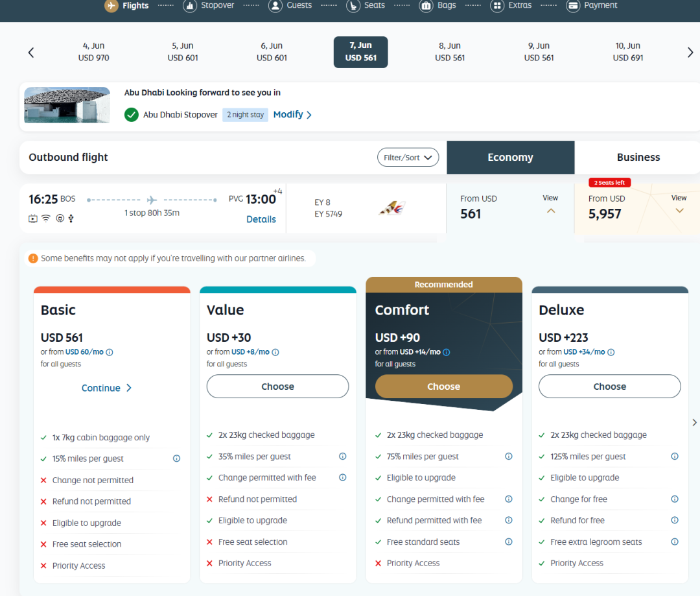
Task: Select the 8, Jun USD 561 date
Action: [x=450, y=52]
